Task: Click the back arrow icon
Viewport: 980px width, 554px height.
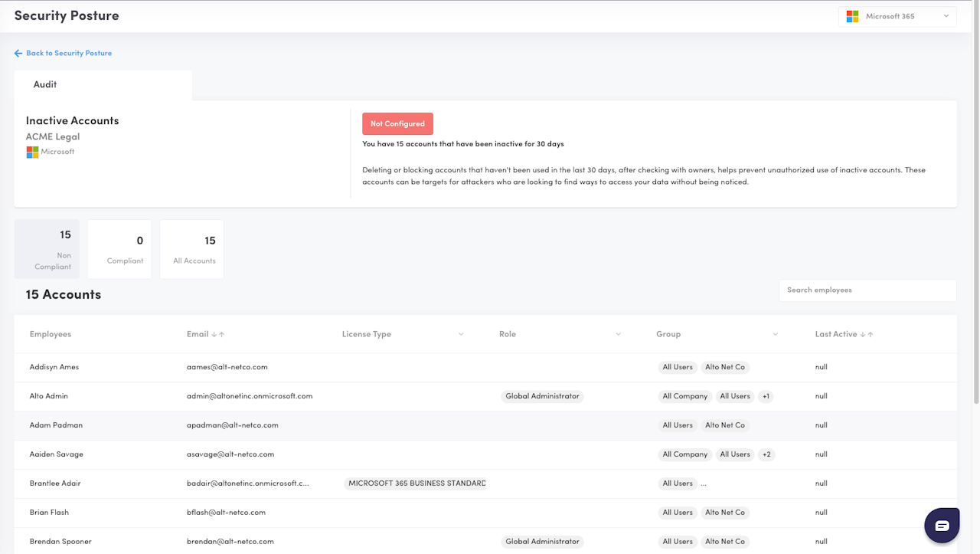Action: (x=18, y=54)
